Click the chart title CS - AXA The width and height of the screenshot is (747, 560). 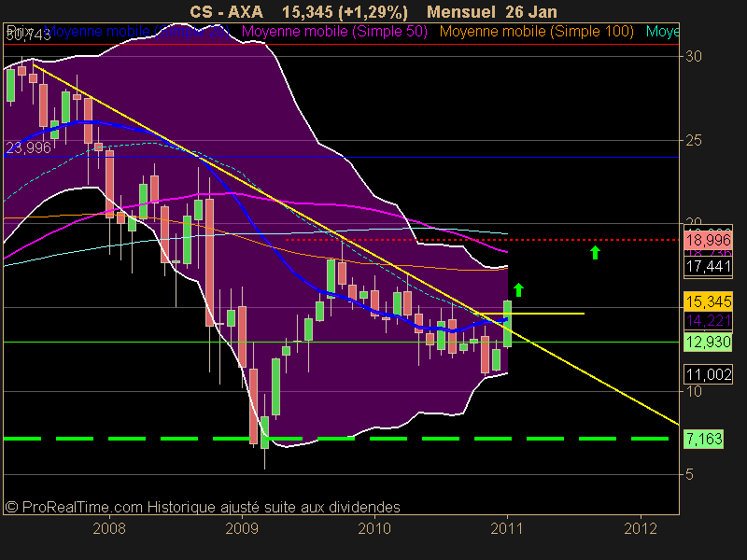tap(226, 12)
